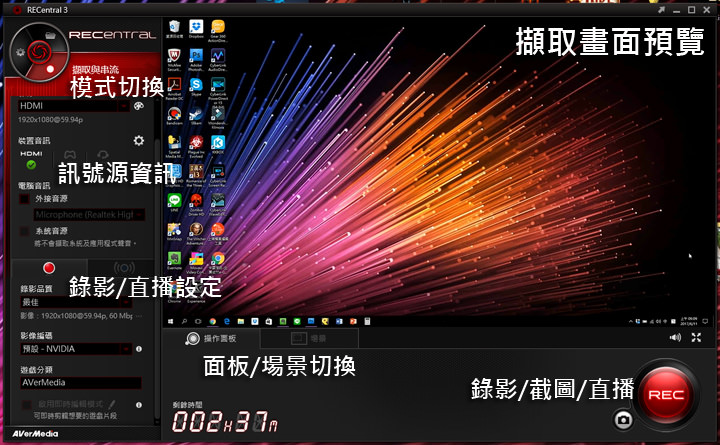This screenshot has height=445, width=720.
Task: Click the pencil icon for live editing
Action: [112, 404]
